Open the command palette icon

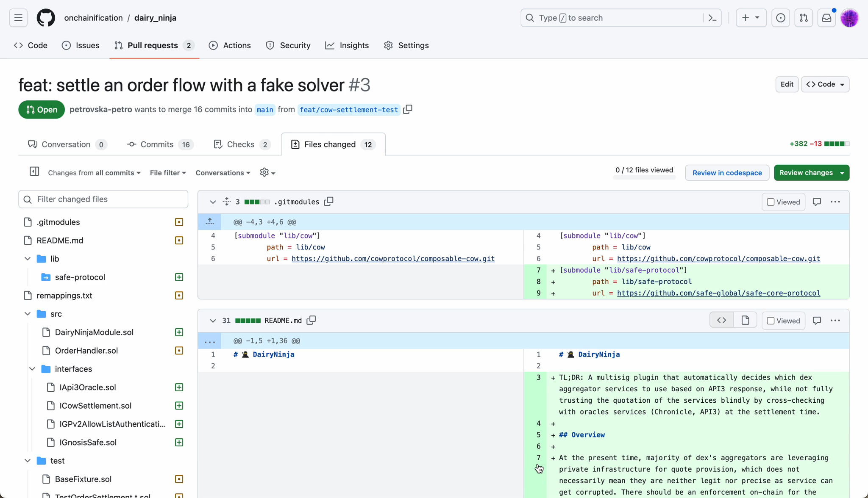(x=712, y=18)
